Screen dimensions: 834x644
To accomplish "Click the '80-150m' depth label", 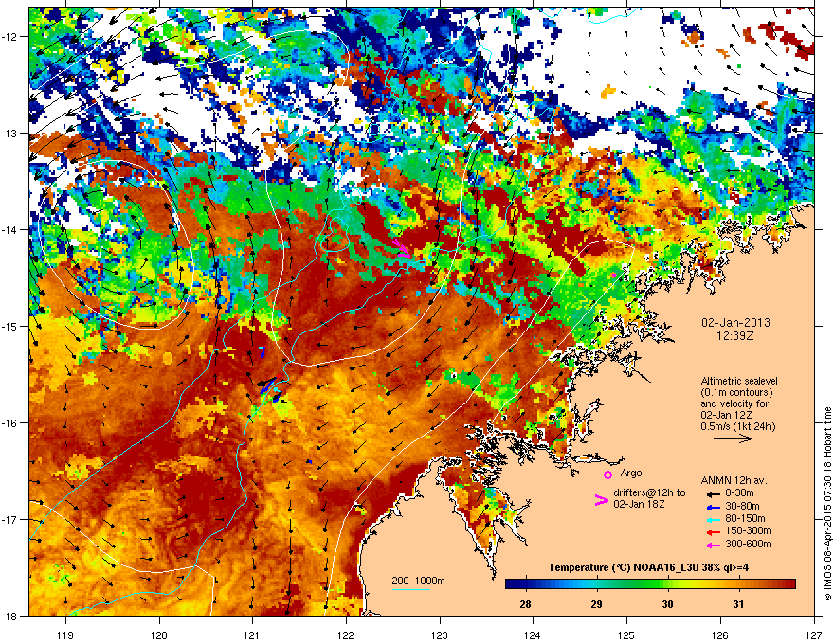I will coord(745,519).
